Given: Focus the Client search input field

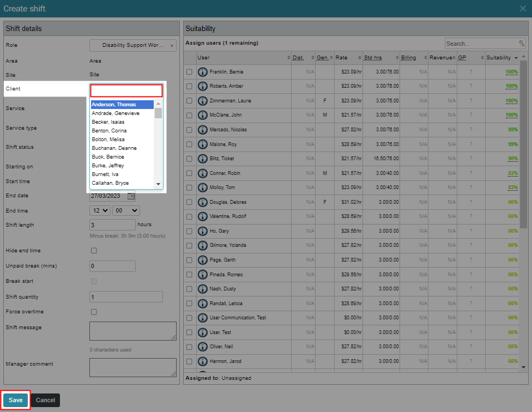Looking at the screenshot, I should [126, 91].
